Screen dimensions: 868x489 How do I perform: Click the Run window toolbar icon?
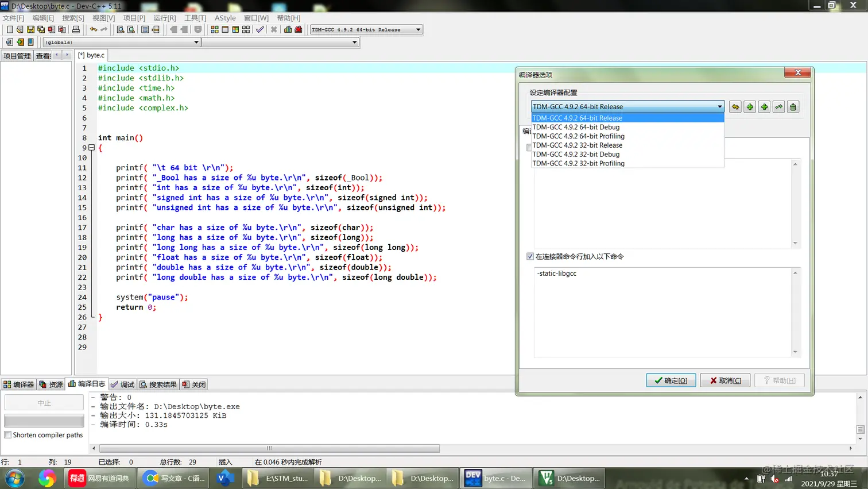click(225, 30)
